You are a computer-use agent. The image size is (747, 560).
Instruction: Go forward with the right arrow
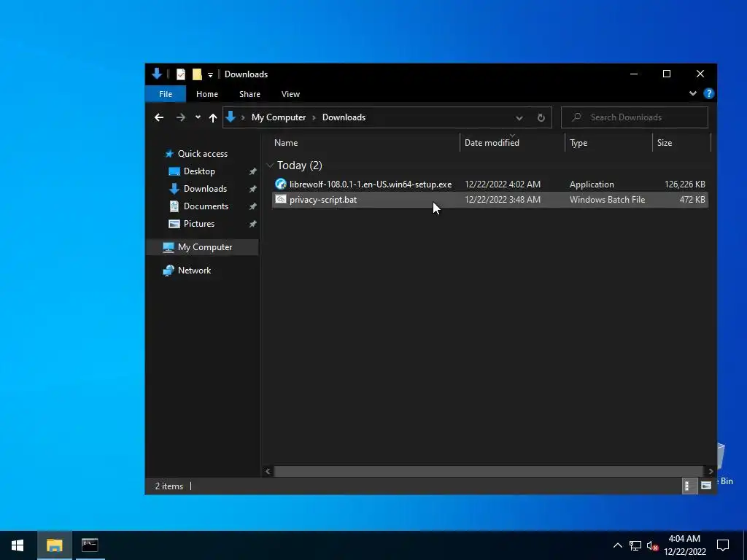click(181, 117)
